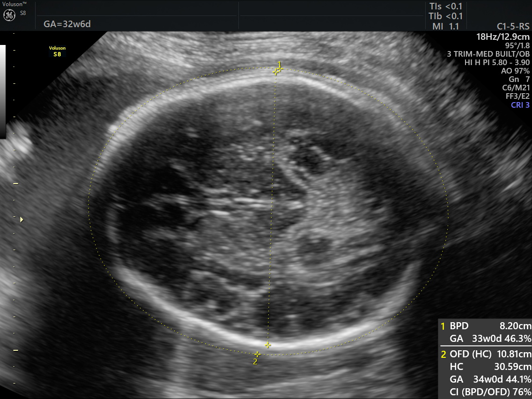Image resolution: width=532 pixels, height=399 pixels.
Task: Click the HC ellipse caliper marker 2
Action: point(257,355)
